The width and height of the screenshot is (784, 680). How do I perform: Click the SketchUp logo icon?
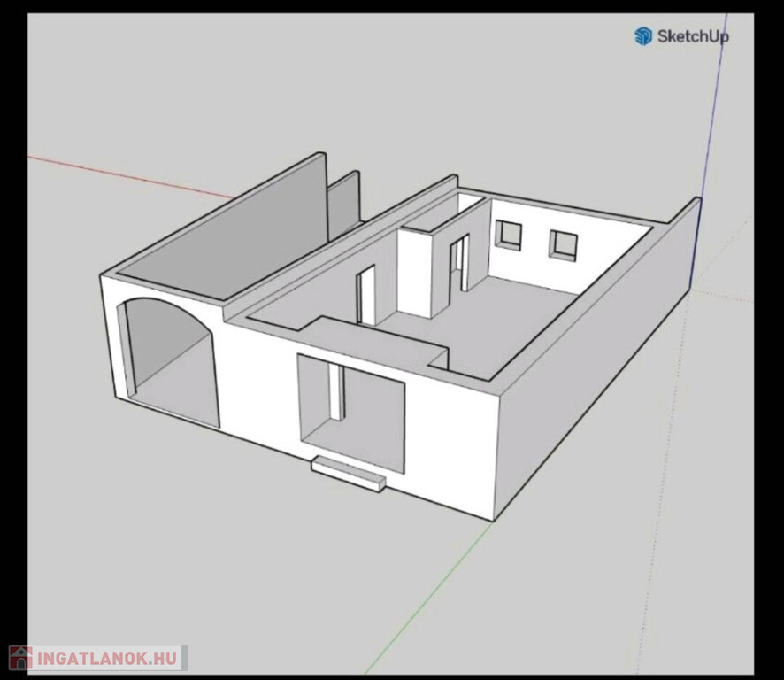coord(643,35)
